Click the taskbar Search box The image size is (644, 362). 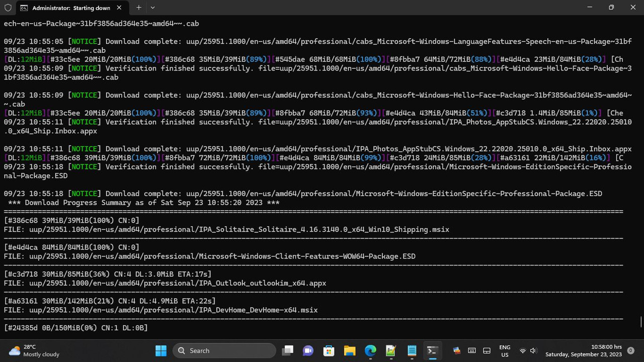[x=224, y=350]
